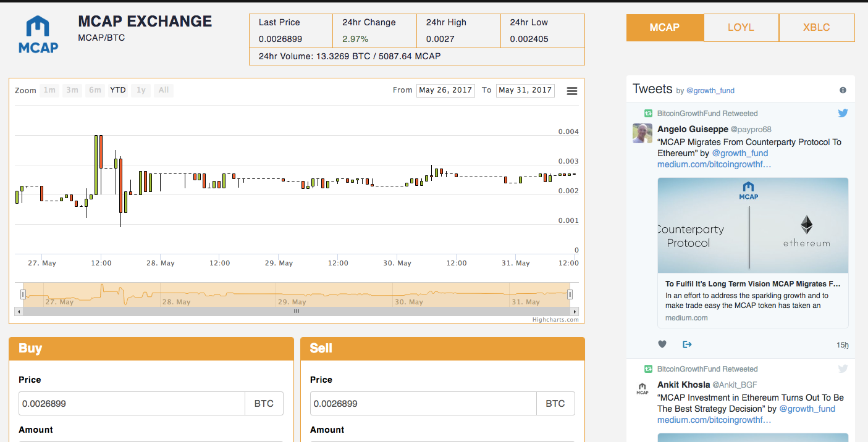Click the Sell price input field
868x442 pixels.
[x=424, y=404]
